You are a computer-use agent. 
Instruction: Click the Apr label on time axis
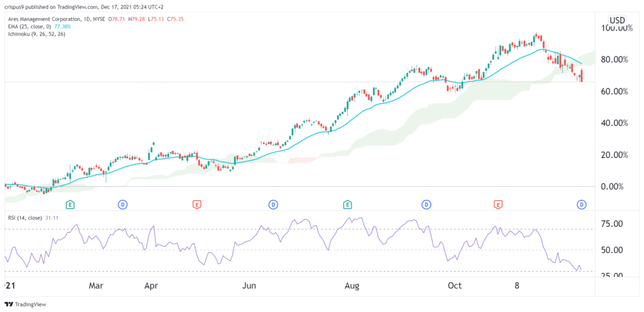[x=152, y=286]
